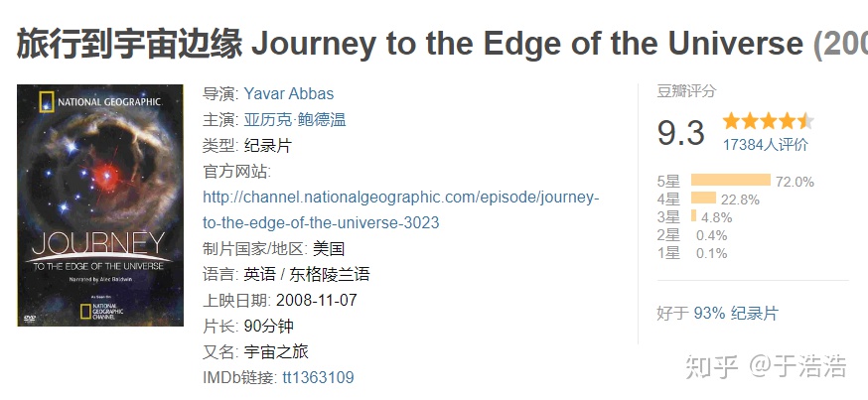Click the 豆瓣评分 label
The image size is (868, 400).
click(686, 91)
